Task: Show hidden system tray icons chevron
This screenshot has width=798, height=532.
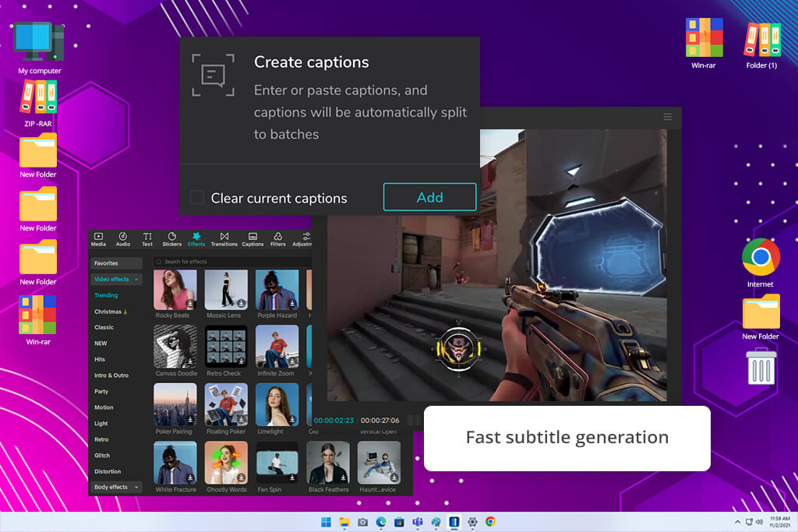Action: tap(737, 522)
